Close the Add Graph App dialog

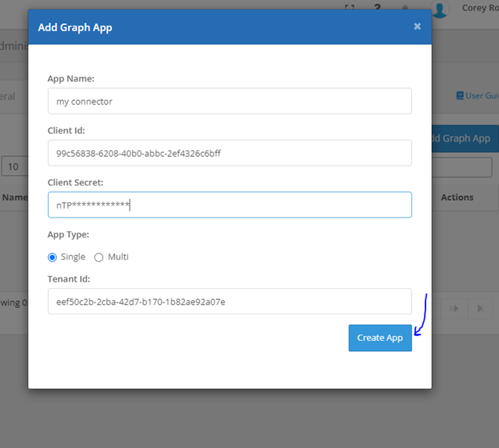[417, 26]
